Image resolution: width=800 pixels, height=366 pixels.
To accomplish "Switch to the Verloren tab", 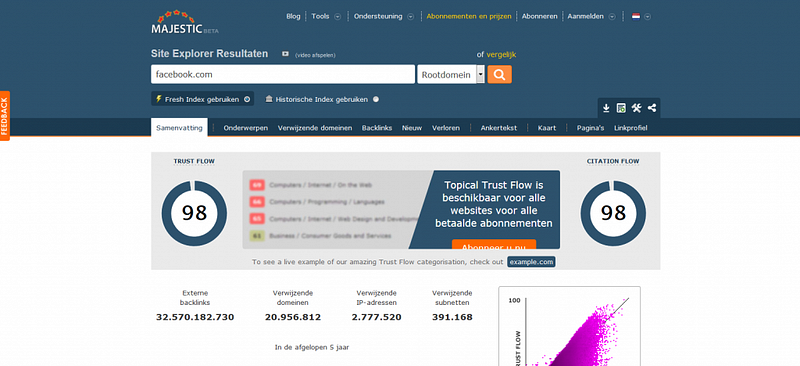I will pos(446,128).
